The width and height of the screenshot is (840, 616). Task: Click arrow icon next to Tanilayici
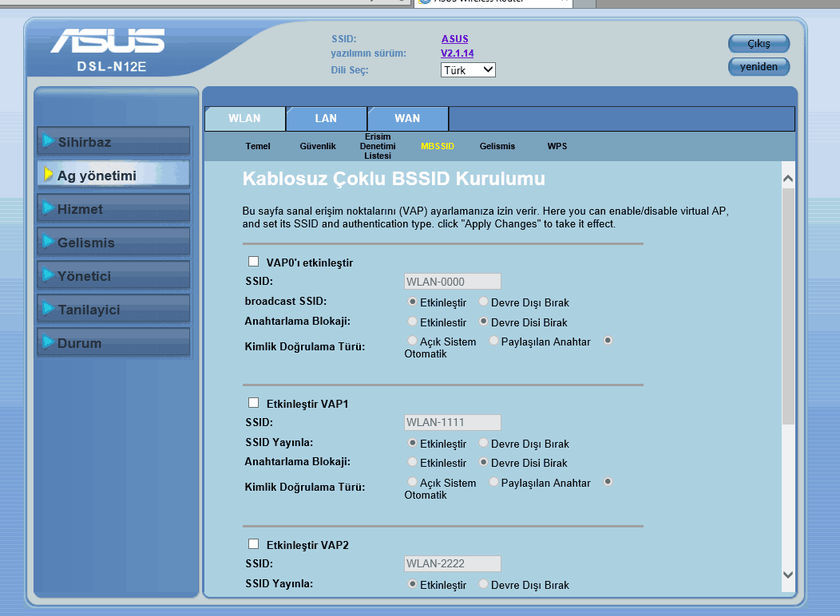(49, 309)
